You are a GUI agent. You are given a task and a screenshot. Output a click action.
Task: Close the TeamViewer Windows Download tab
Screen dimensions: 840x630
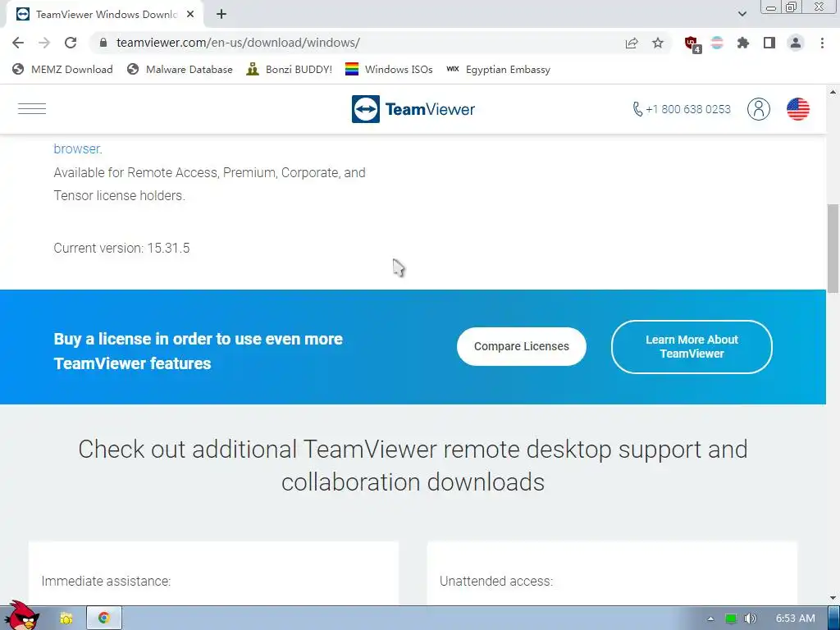click(x=190, y=15)
